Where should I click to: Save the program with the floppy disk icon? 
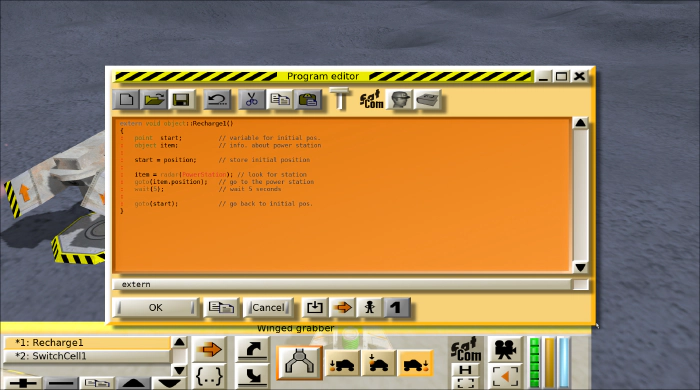point(181,99)
